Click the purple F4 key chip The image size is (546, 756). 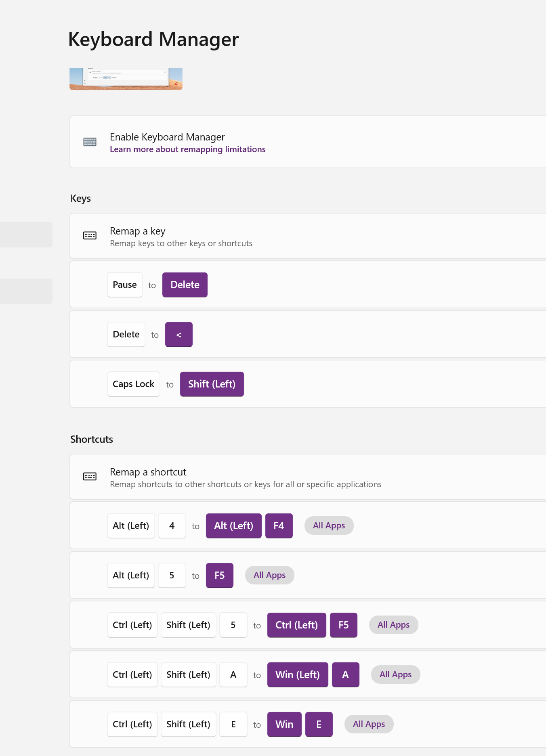click(279, 526)
